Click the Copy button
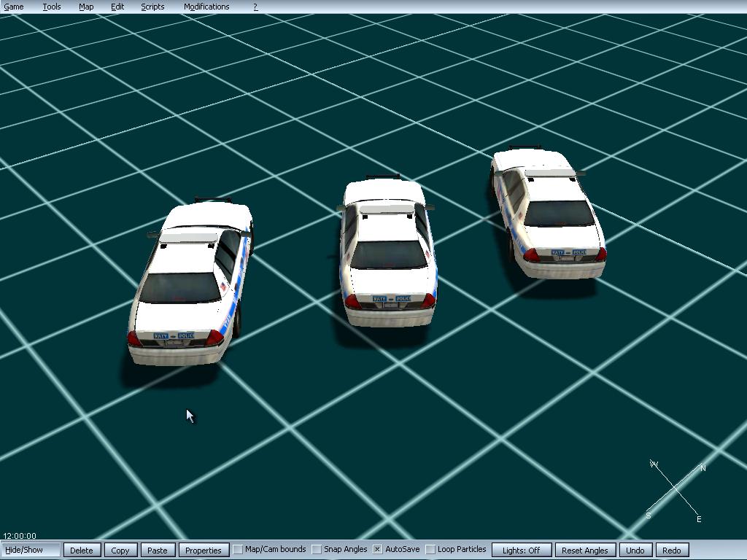 pos(120,550)
